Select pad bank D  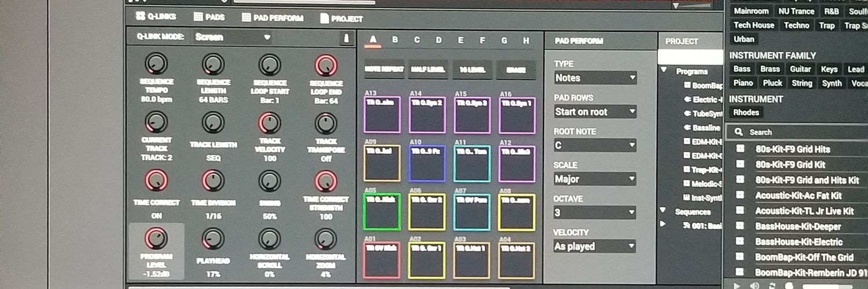(439, 40)
